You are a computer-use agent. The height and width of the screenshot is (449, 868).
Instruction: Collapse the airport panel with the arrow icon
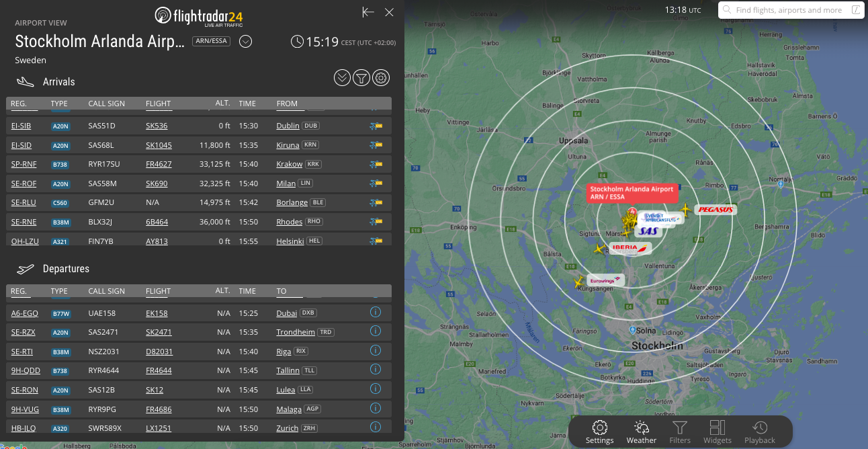click(x=367, y=12)
